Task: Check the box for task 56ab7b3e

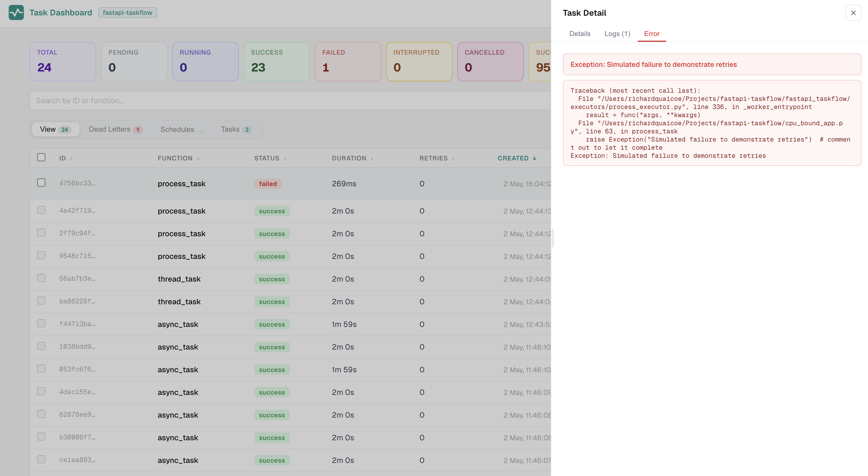Action: [x=41, y=278]
